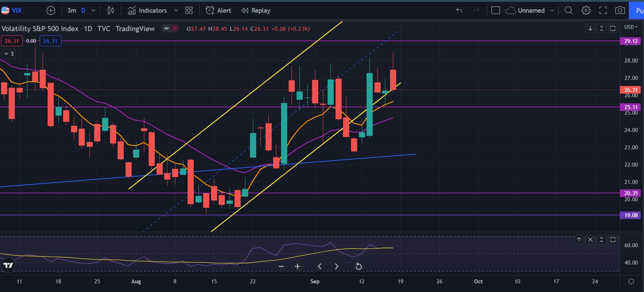
Task: Toggle the dash indicator in the symbol status
Action: [166, 28]
